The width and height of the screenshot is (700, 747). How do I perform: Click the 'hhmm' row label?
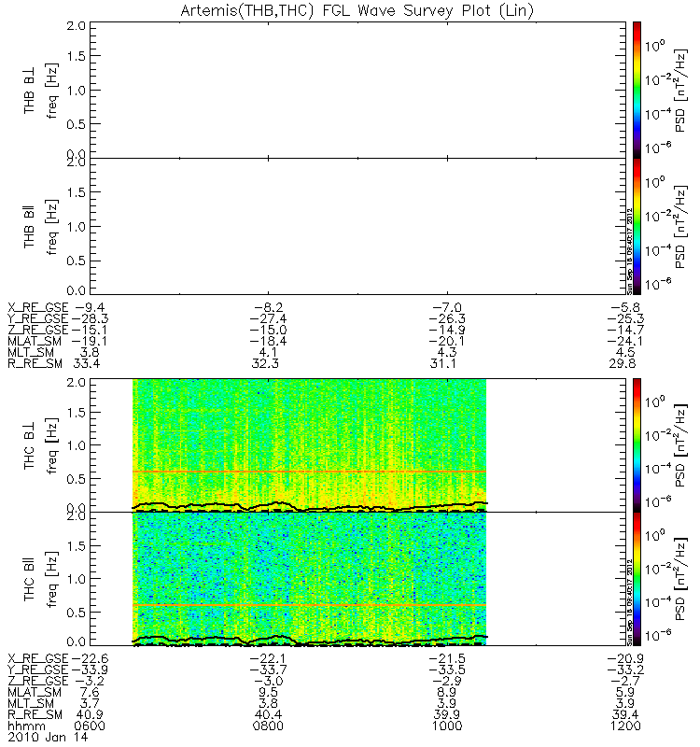[27, 726]
